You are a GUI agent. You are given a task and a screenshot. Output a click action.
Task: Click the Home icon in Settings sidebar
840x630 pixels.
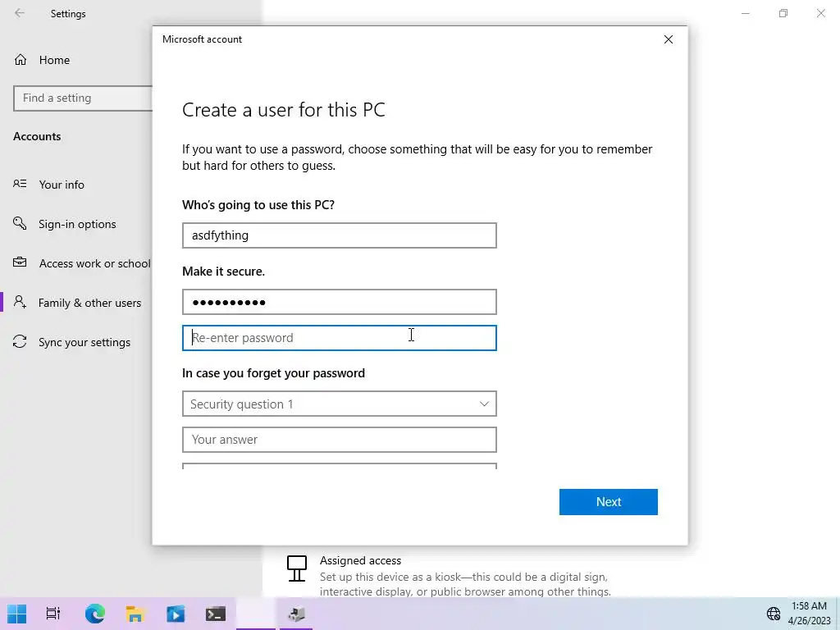pos(21,59)
